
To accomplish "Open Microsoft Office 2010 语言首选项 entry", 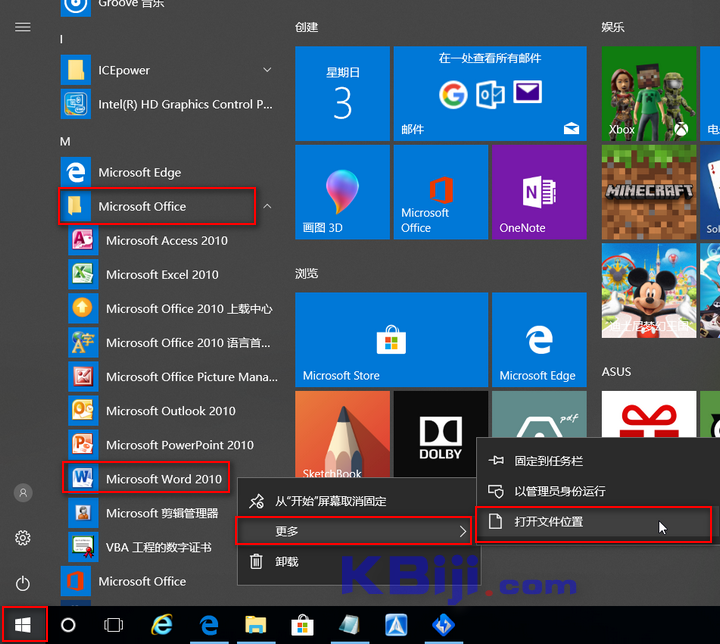I will (170, 342).
